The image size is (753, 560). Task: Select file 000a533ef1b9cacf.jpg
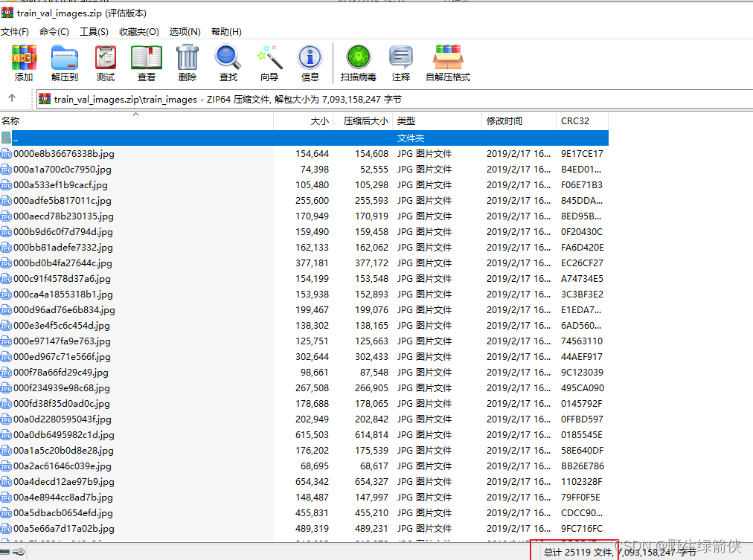60,185
